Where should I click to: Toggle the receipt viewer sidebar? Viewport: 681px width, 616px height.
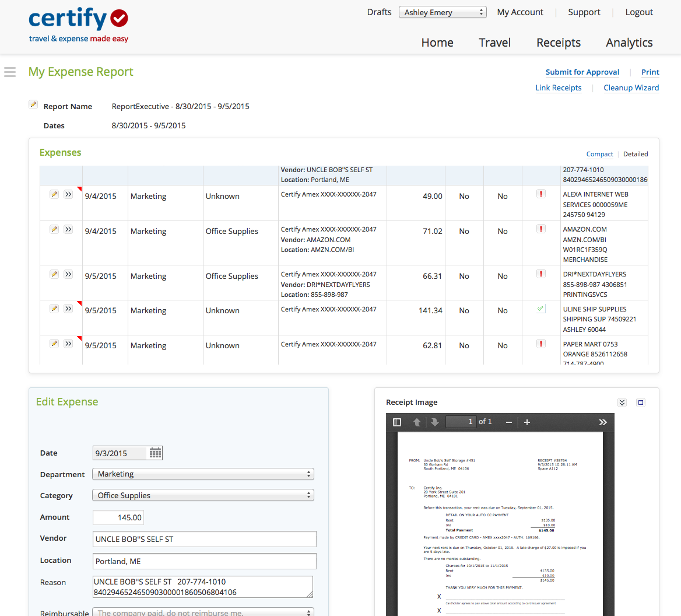(397, 422)
